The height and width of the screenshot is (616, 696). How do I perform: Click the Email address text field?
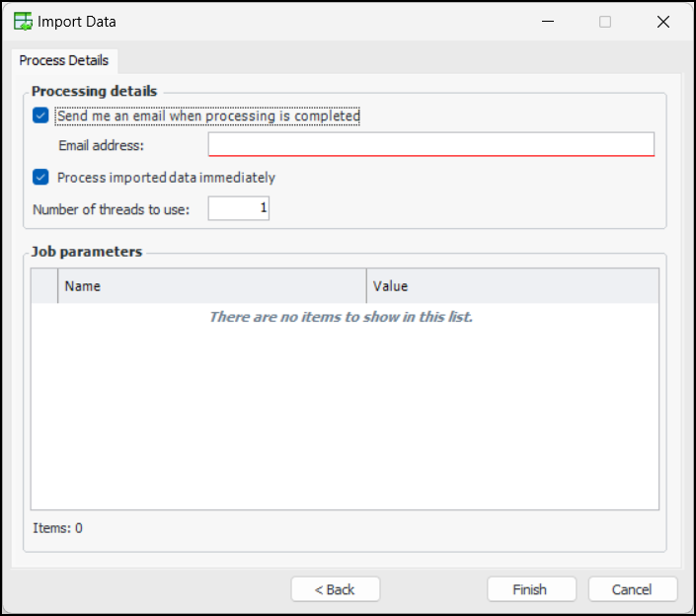point(430,145)
